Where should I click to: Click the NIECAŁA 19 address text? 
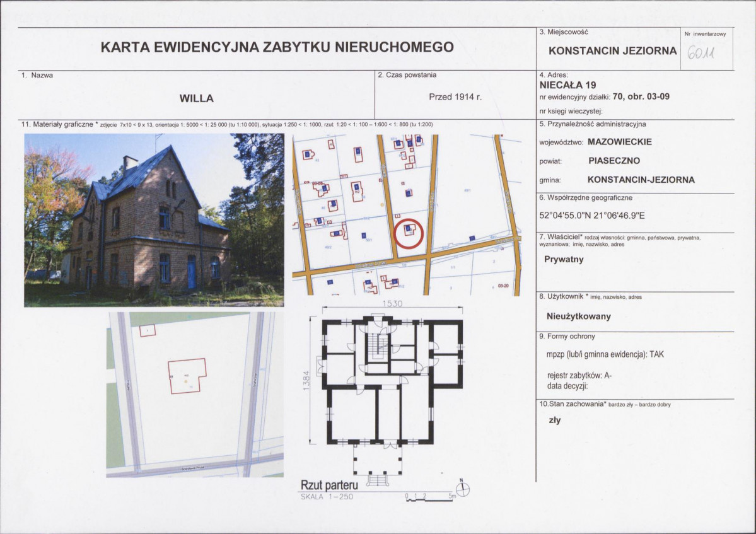click(567, 85)
